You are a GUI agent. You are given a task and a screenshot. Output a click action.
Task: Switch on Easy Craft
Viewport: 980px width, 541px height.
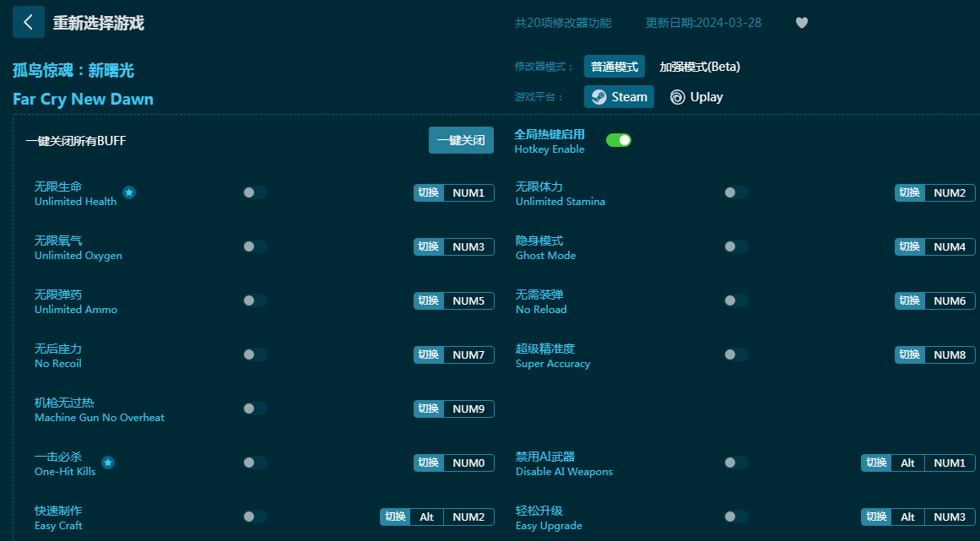(255, 517)
